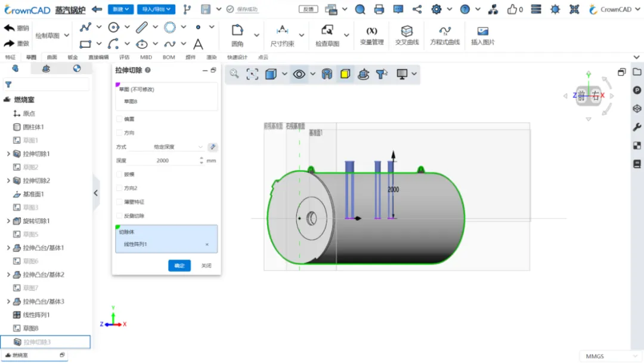The width and height of the screenshot is (644, 363).
Task: Select the slot sketch tool
Action: (142, 27)
